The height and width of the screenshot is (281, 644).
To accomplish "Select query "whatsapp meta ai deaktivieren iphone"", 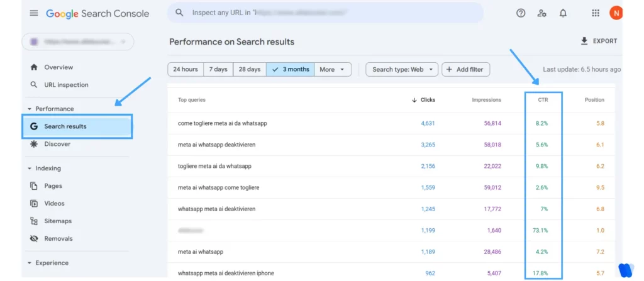I will click(226, 273).
